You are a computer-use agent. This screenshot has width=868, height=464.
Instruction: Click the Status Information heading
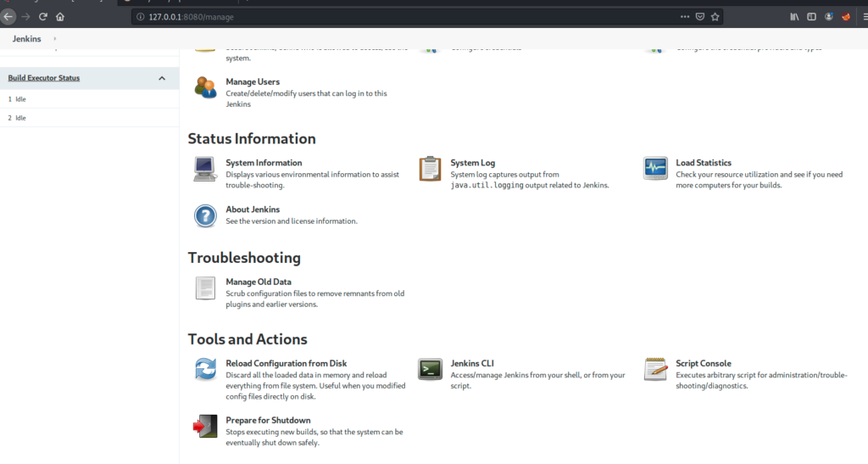point(252,138)
